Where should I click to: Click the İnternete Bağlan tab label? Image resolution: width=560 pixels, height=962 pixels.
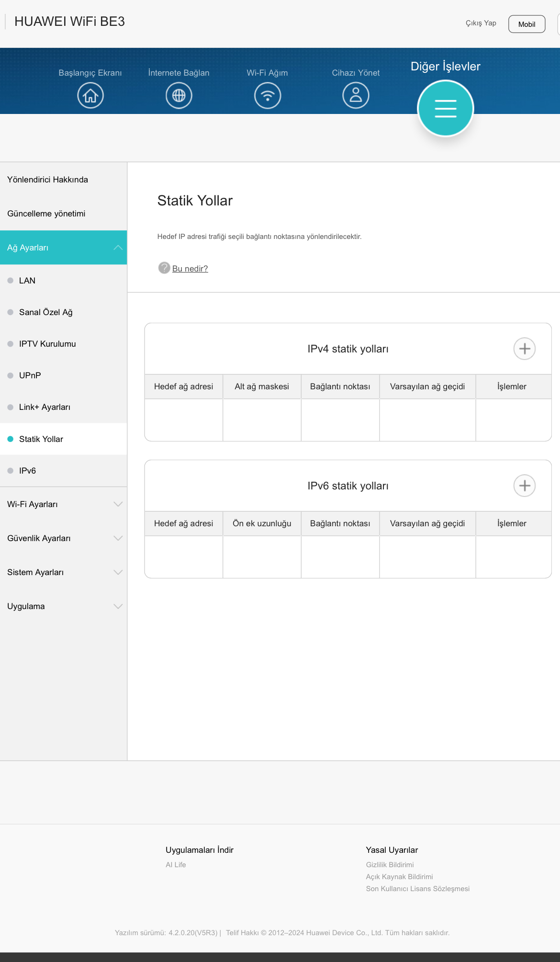[x=179, y=73]
